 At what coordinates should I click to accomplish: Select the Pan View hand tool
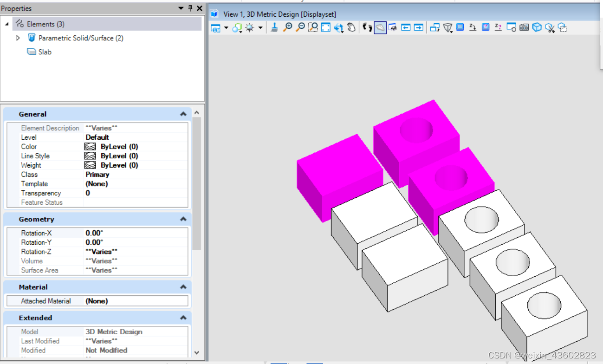pos(351,28)
